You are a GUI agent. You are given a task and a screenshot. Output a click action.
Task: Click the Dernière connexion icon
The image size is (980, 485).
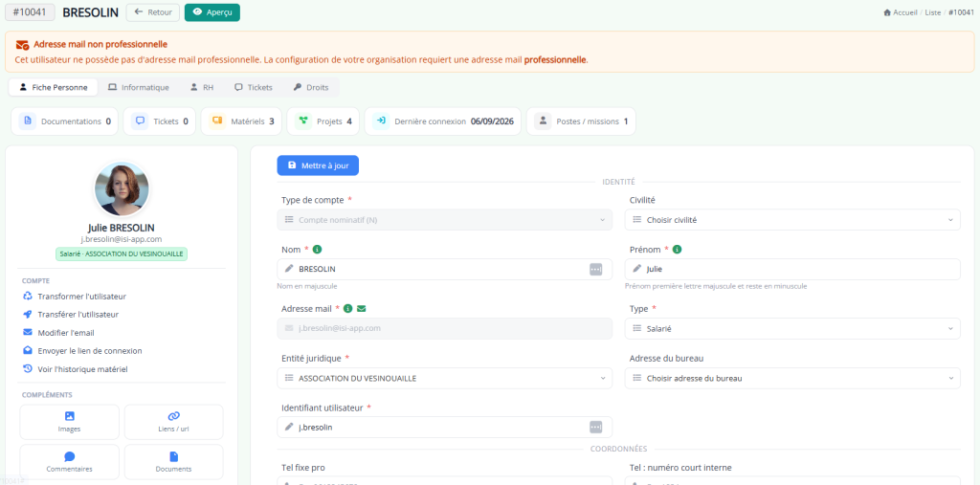click(x=381, y=121)
